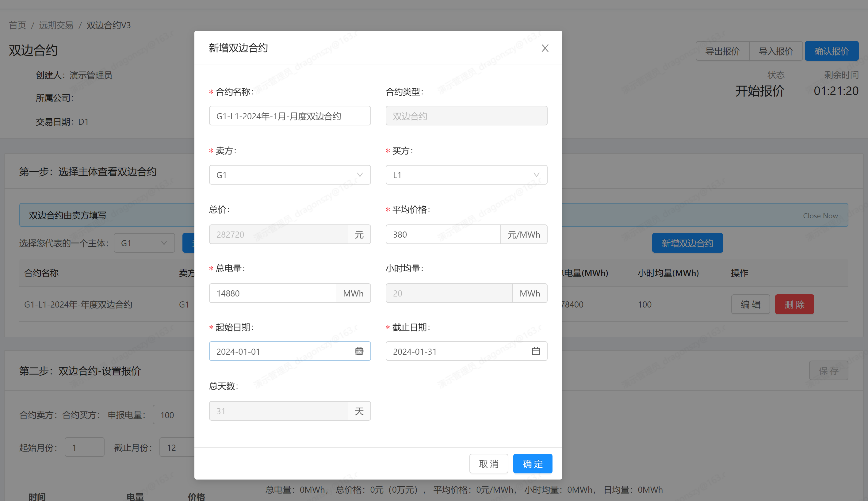Click the 取消 button
868x501 pixels.
pos(488,464)
